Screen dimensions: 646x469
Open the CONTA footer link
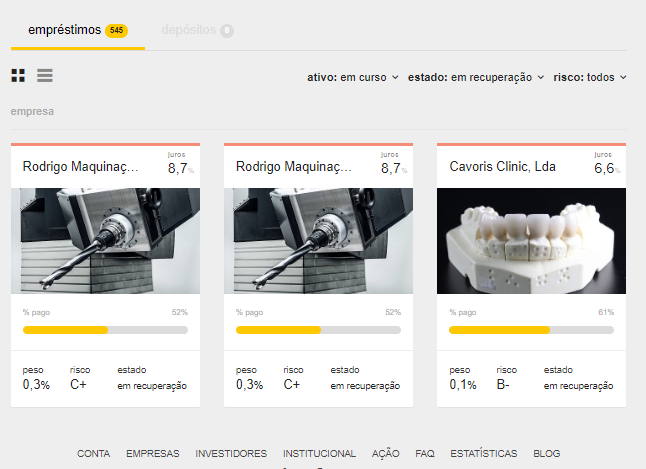point(93,454)
